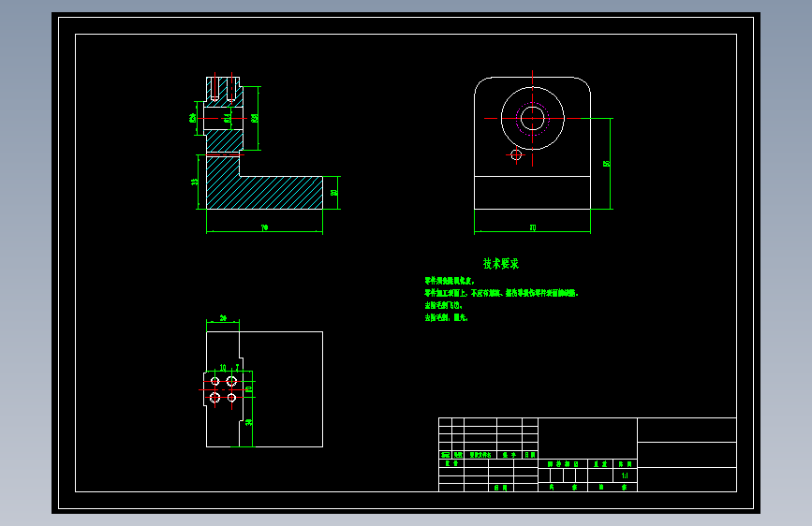Select the vertical height dimension right of front view
Image resolution: width=812 pixels, height=526 pixels.
pos(607,164)
